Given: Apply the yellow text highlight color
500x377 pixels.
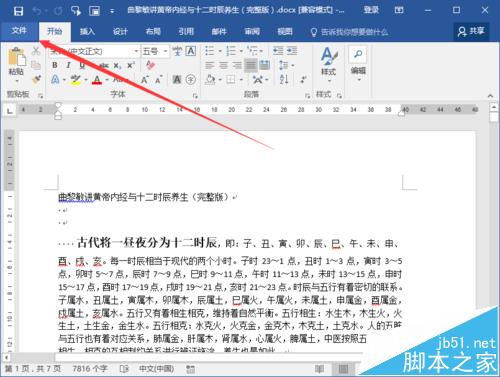Looking at the screenshot, I should click(x=76, y=80).
